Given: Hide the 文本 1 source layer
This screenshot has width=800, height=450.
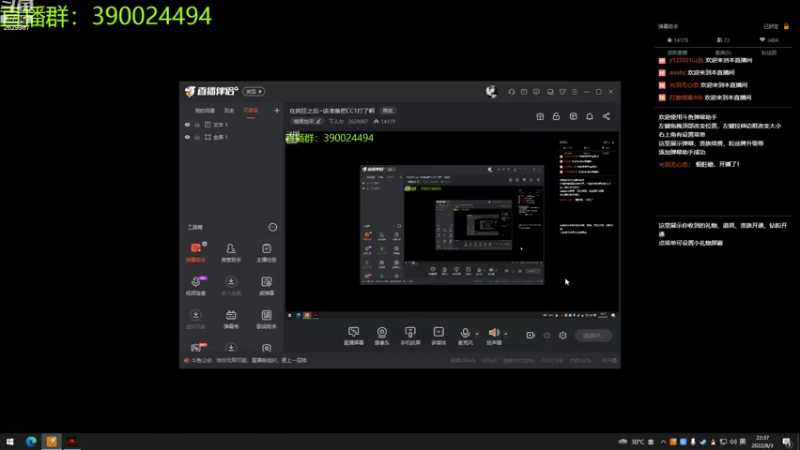Looking at the screenshot, I should click(x=187, y=124).
